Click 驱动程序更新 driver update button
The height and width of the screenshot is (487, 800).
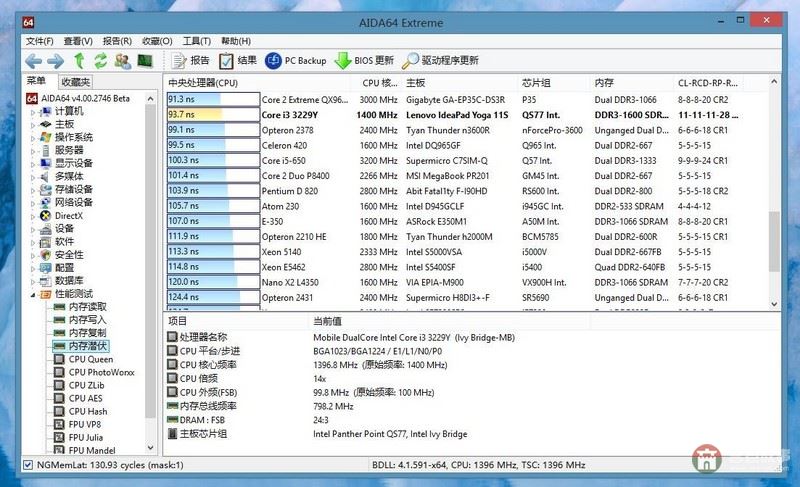click(x=440, y=61)
